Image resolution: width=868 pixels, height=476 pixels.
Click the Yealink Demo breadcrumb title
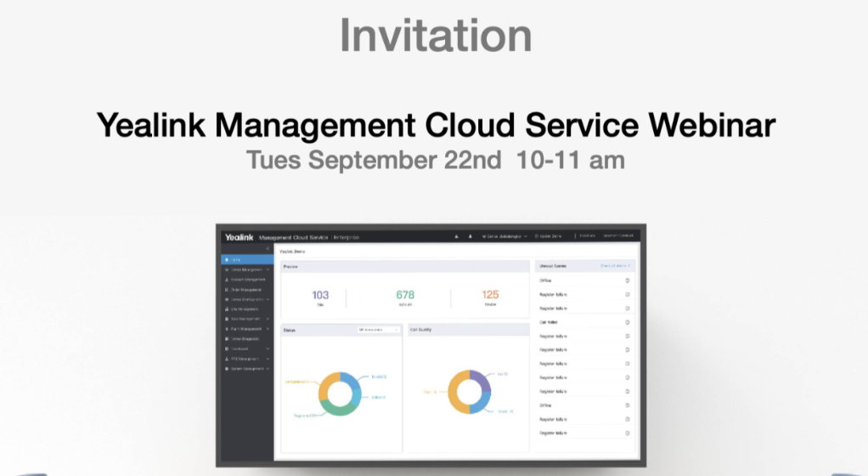(x=292, y=252)
